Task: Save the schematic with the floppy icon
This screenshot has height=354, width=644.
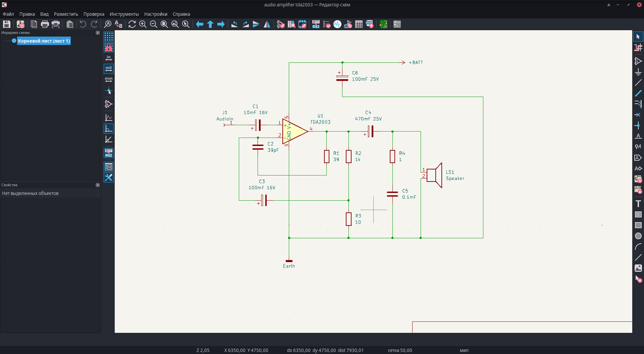Action: click(x=7, y=24)
